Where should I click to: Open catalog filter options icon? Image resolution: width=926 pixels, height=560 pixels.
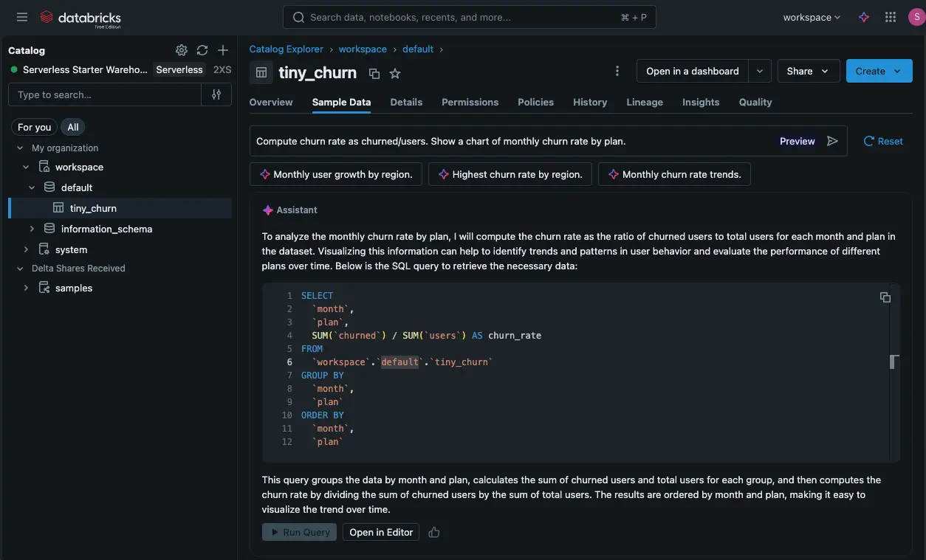pyautogui.click(x=216, y=94)
